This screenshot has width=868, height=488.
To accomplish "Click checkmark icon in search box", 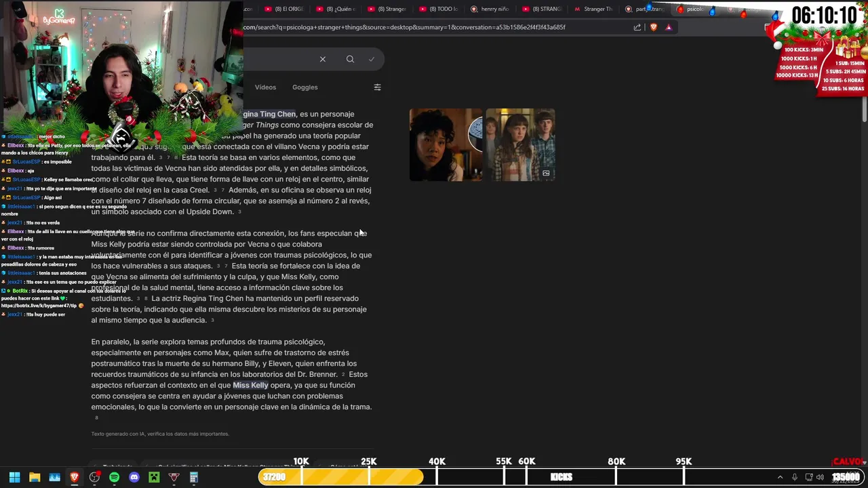I will tap(372, 59).
